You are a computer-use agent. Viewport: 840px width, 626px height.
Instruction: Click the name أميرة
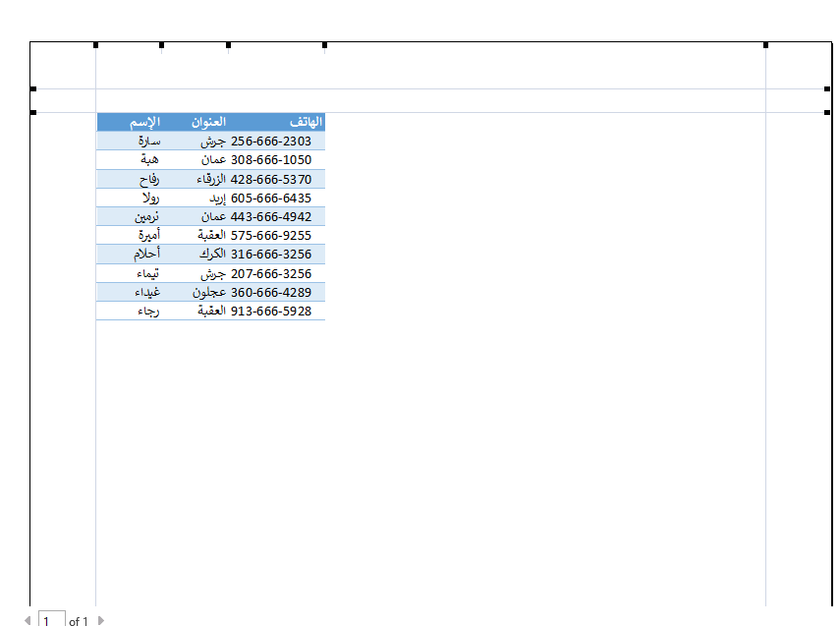tap(149, 235)
